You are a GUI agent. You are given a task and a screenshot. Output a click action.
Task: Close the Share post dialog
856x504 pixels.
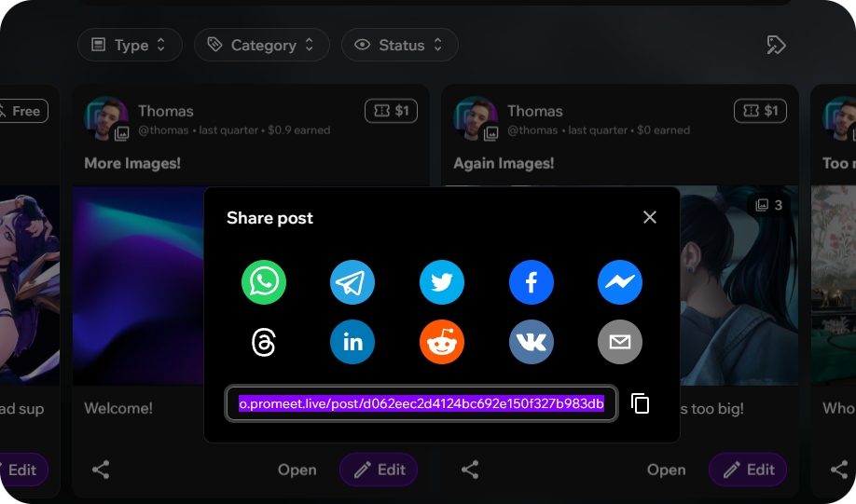pyautogui.click(x=650, y=217)
